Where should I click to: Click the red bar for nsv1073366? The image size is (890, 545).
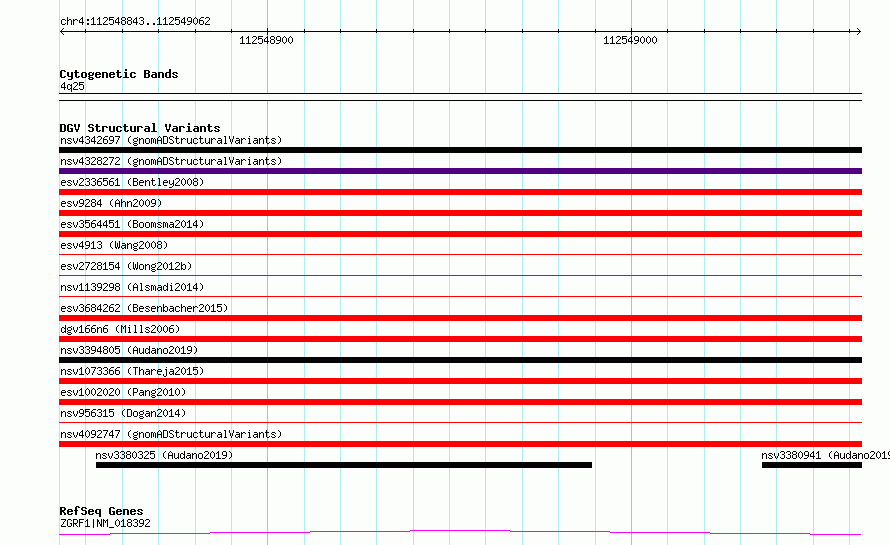pos(460,381)
